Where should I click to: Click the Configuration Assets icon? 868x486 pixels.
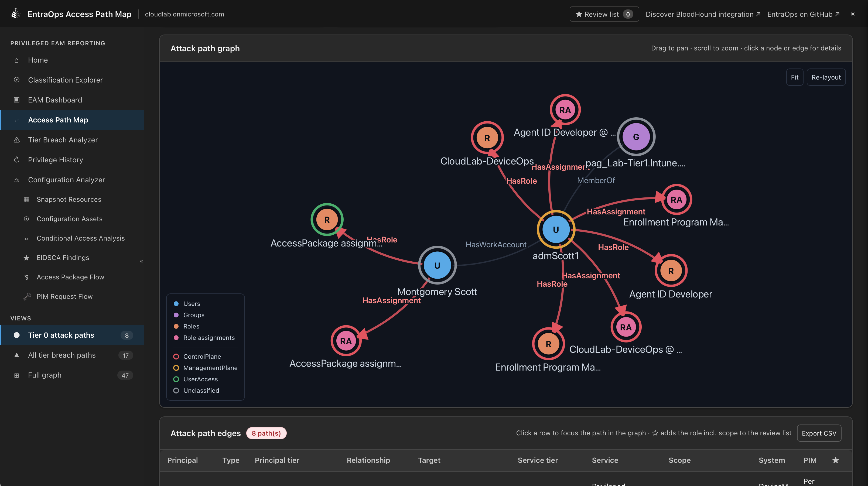tap(26, 219)
